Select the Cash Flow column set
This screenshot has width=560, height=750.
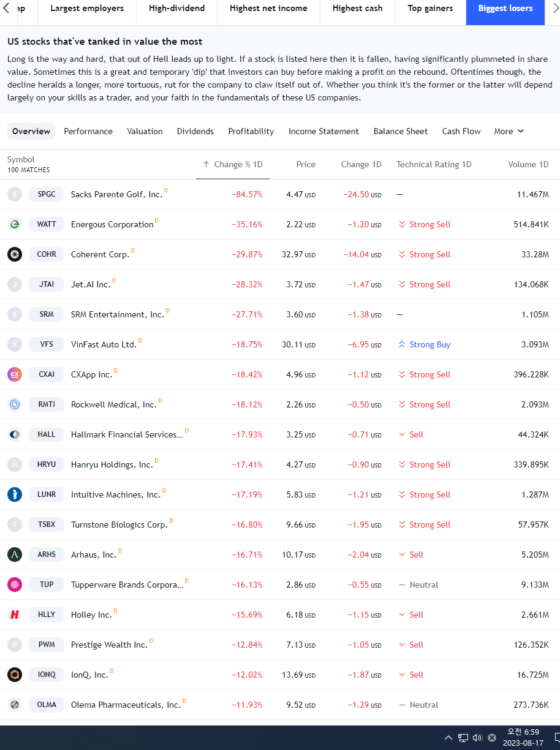tap(461, 131)
